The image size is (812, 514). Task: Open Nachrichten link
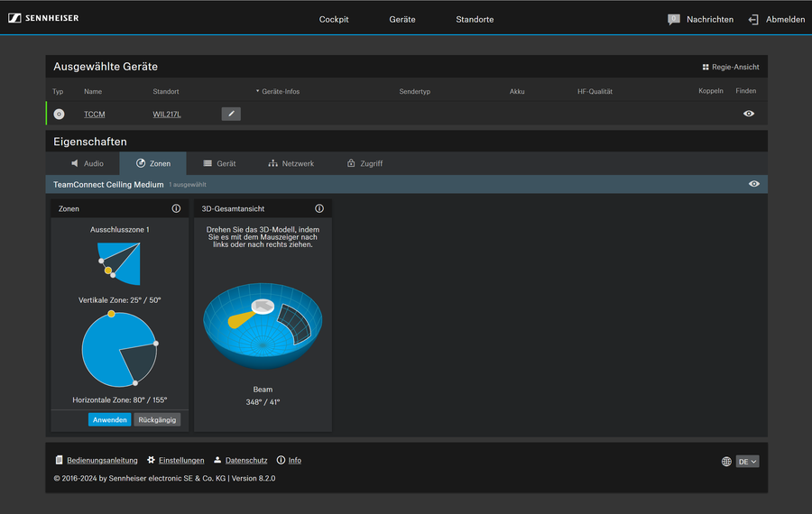(x=709, y=19)
